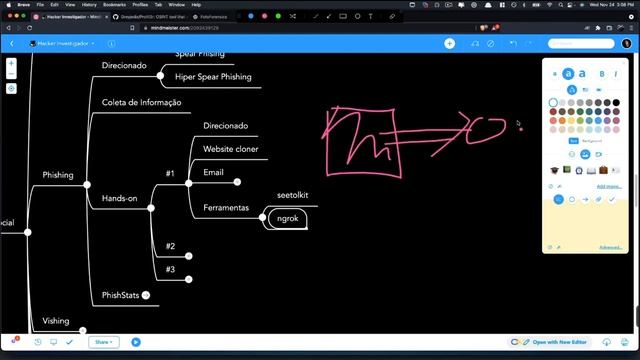
Task: Switch to the FotoForensics tab
Action: [210, 17]
